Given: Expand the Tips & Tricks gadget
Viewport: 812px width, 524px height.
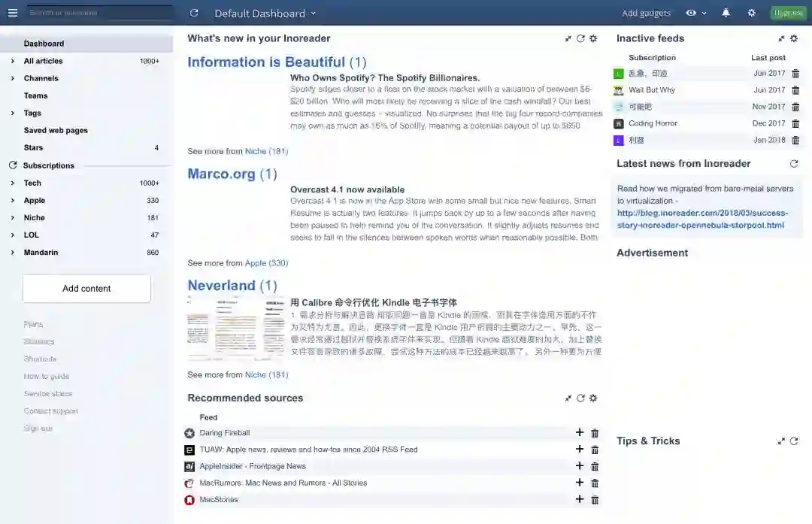Looking at the screenshot, I should tap(781, 441).
